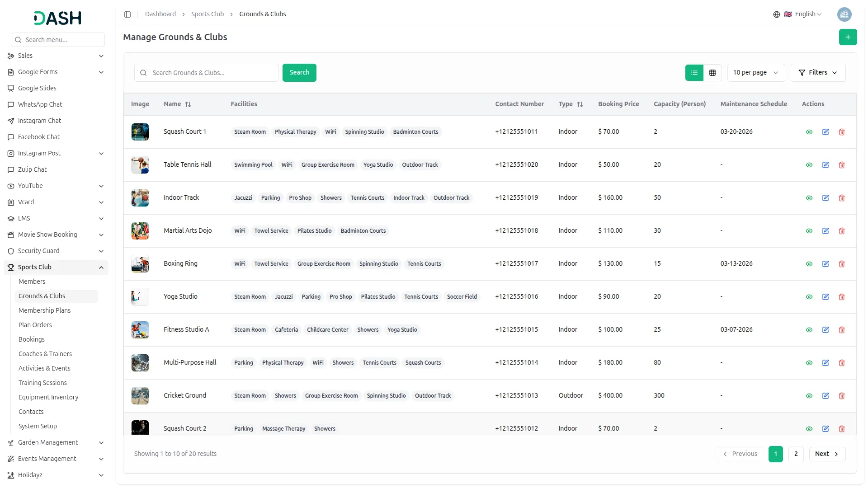Edit the Boxing Ring record
This screenshot has height=488, width=868.
(x=825, y=264)
